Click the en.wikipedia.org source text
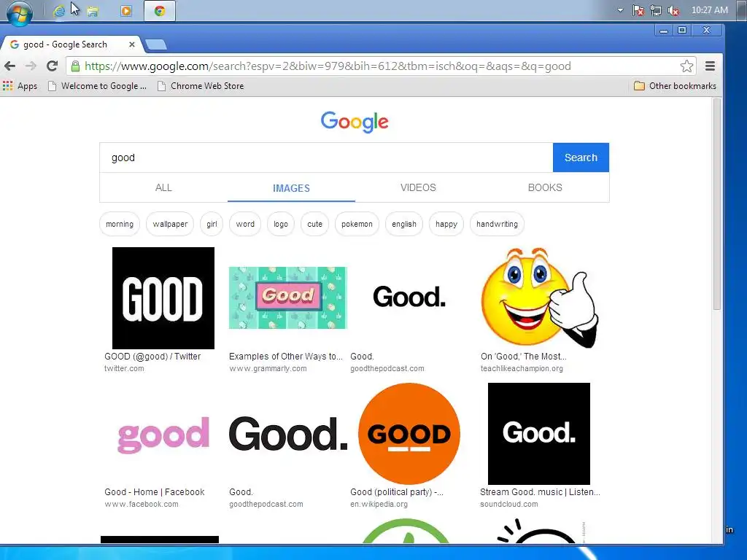Image resolution: width=747 pixels, height=560 pixels. [379, 505]
